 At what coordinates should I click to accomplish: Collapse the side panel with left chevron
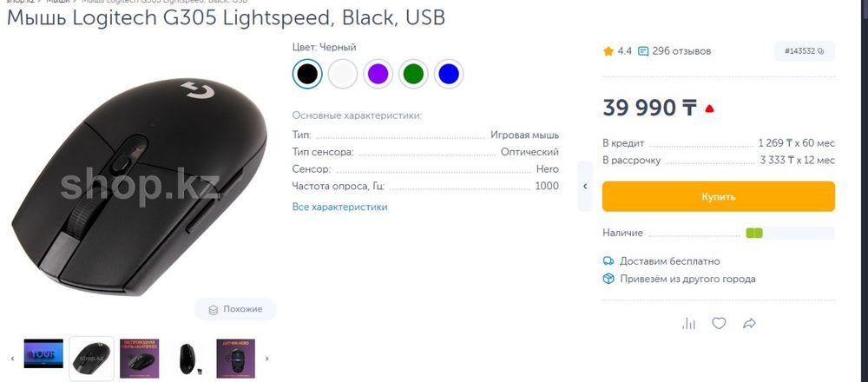point(585,186)
